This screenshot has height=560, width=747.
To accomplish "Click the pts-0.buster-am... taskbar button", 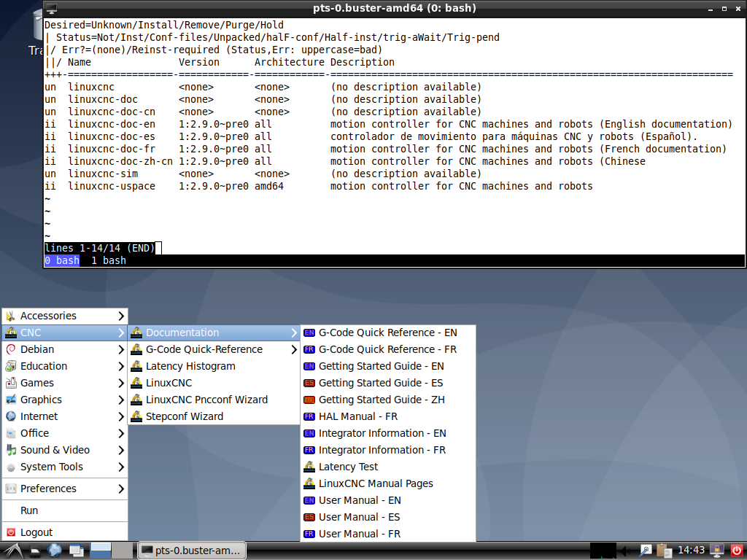I will 192,551.
